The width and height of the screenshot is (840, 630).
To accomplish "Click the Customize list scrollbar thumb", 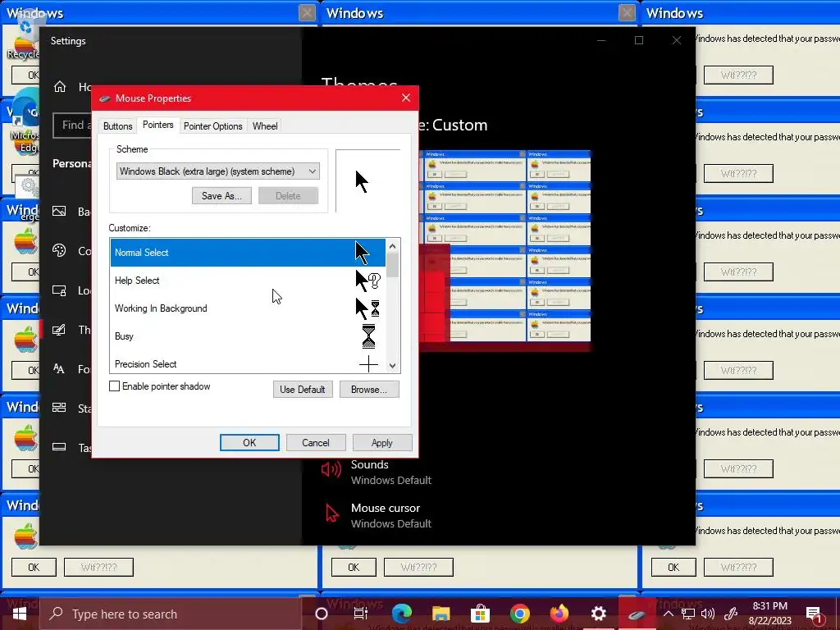I will pos(393,265).
